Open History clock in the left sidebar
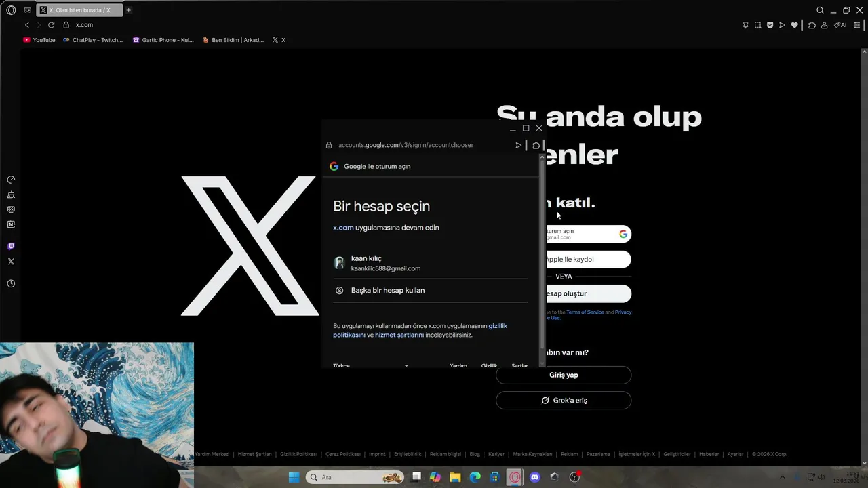Viewport: 868px width, 488px height. 11,283
